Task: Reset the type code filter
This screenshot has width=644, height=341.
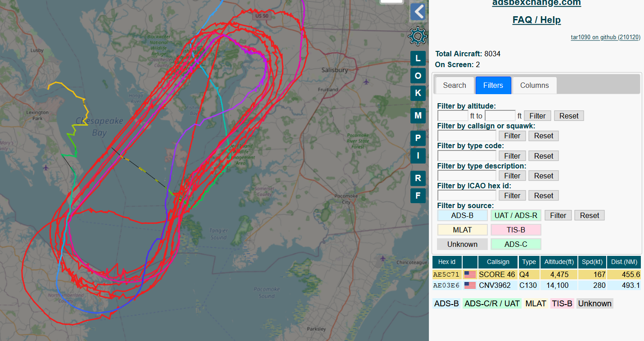Action: [544, 156]
